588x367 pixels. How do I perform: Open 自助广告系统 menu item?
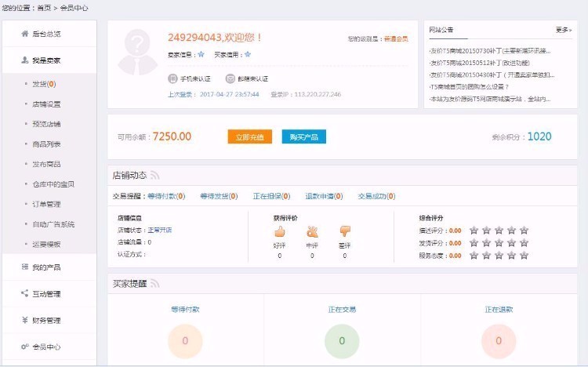[53, 224]
